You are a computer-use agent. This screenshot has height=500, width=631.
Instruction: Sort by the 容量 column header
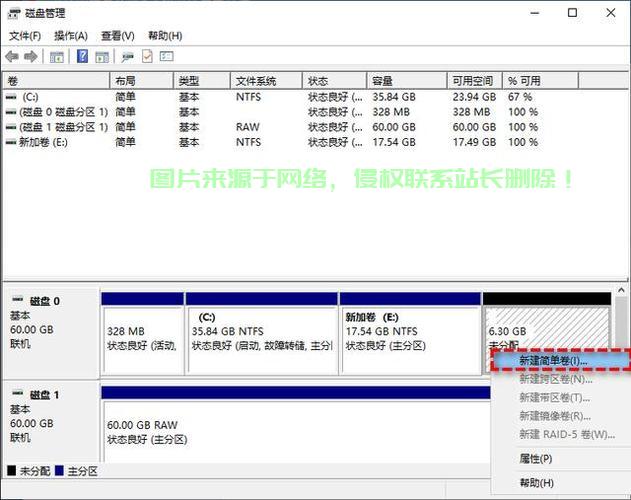tap(407, 81)
